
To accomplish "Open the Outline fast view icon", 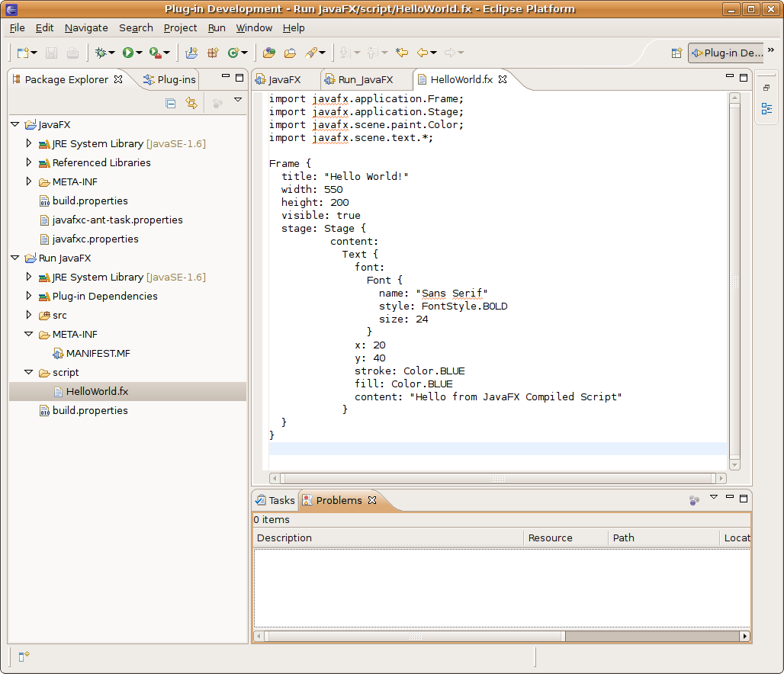I will coord(766,108).
